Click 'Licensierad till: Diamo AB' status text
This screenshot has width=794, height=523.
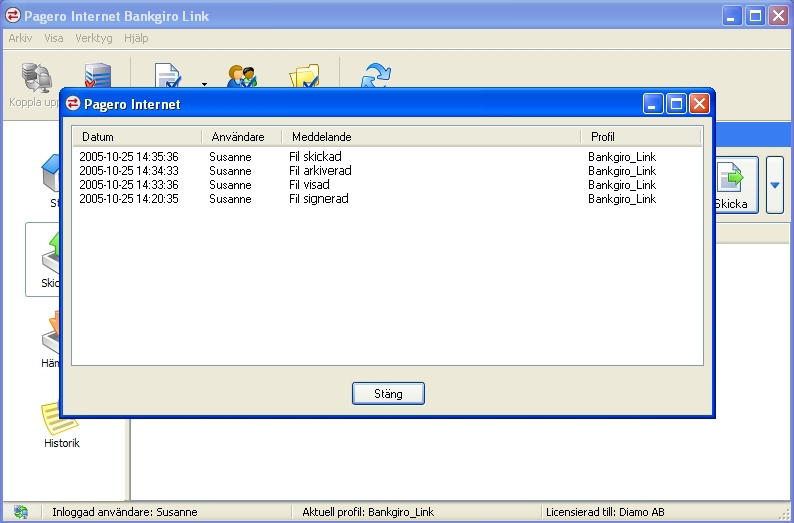tap(605, 512)
